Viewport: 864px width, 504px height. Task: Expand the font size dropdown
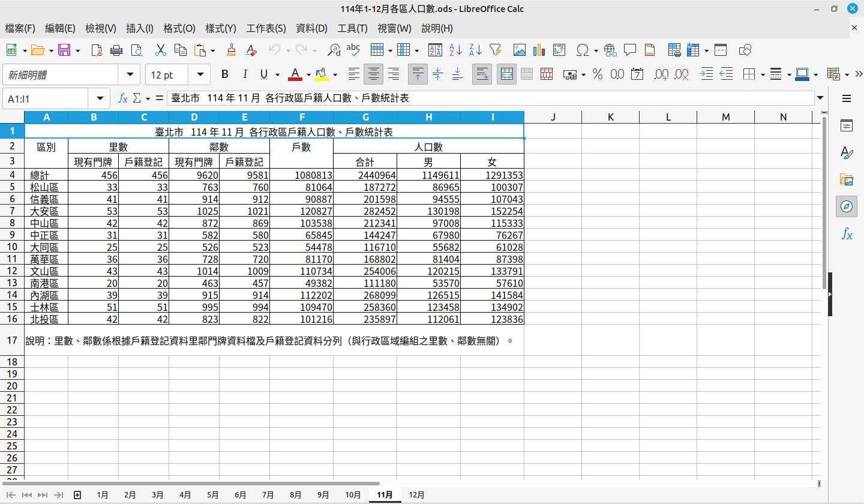200,74
